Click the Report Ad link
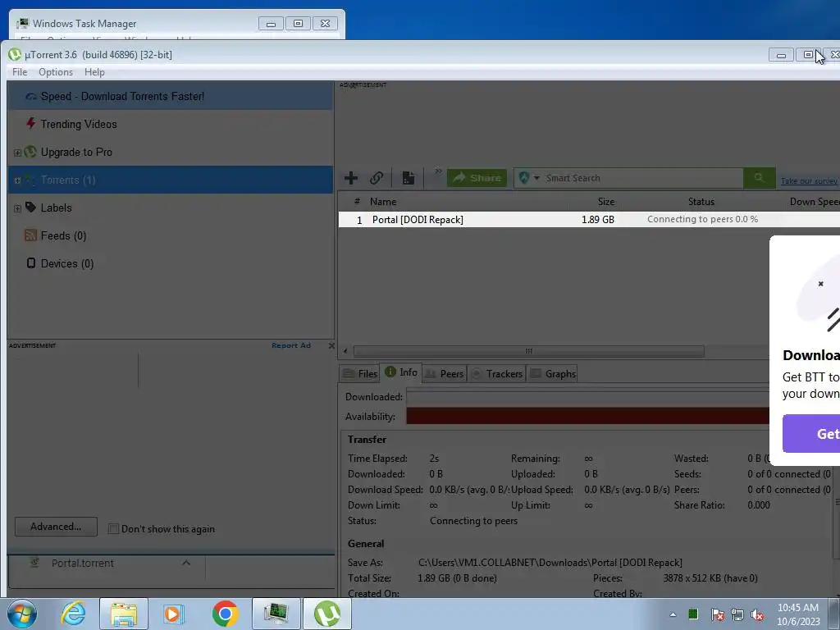The image size is (840, 630). coord(291,345)
